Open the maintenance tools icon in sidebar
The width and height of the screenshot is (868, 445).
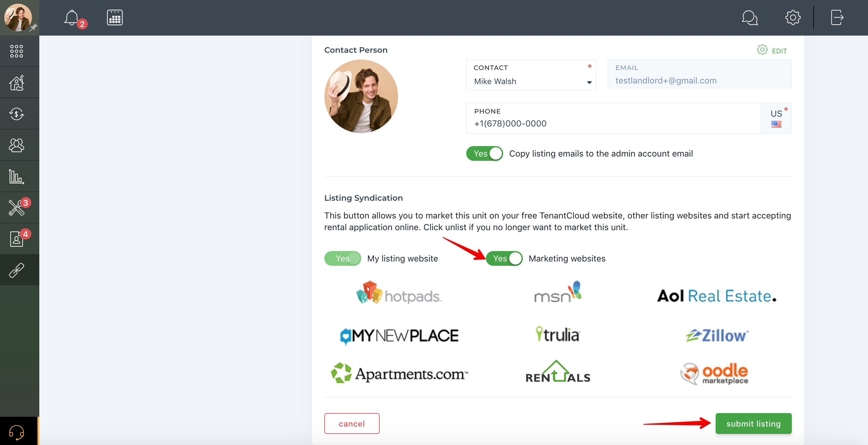tap(17, 207)
